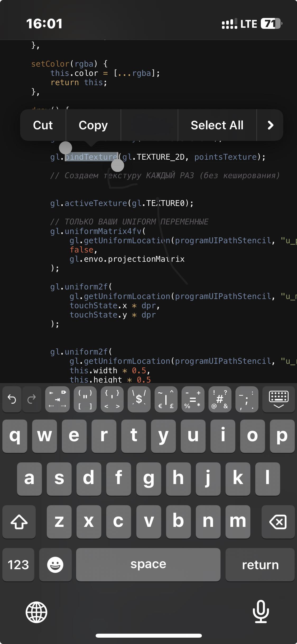Screen dimensions: 297x644
Task: Choose Cut from the selection menu
Action: (x=43, y=125)
